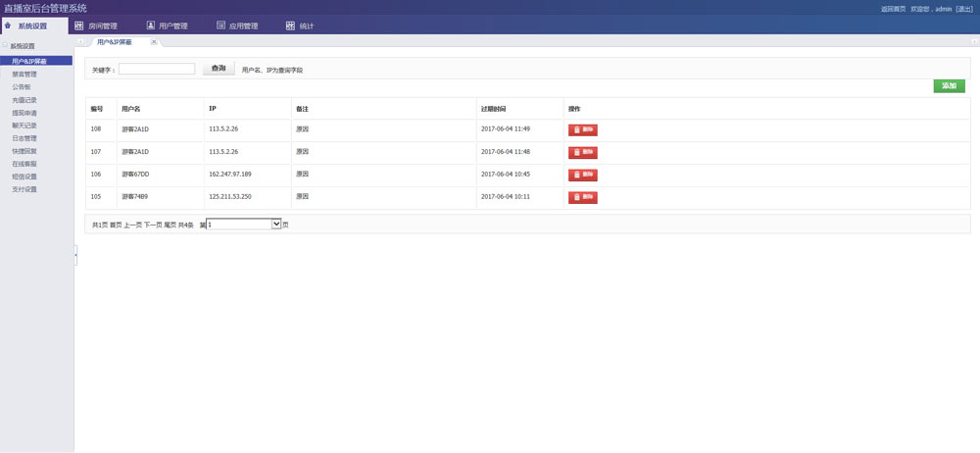Viewport: 980px width, 453px height.
Task: Click the 应用管理 icon in top navigation
Action: [220, 25]
